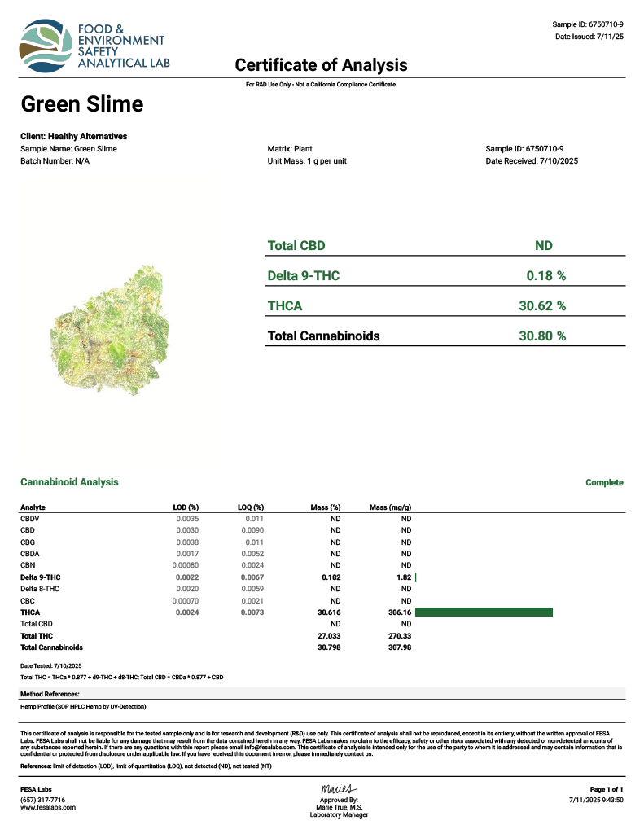Click the Date Tested: 7/10/2025 note
Image resolution: width=644 pixels, height=834 pixels.
(x=51, y=666)
